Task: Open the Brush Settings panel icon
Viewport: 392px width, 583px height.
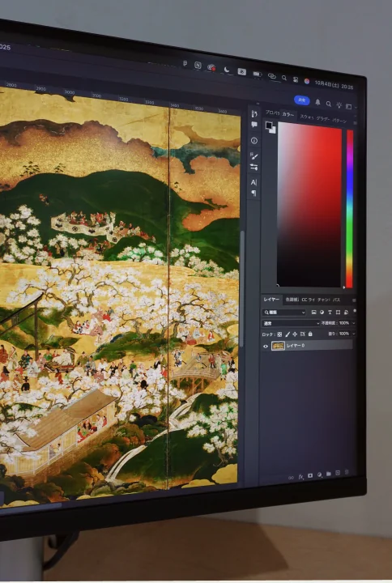Action: [x=254, y=167]
